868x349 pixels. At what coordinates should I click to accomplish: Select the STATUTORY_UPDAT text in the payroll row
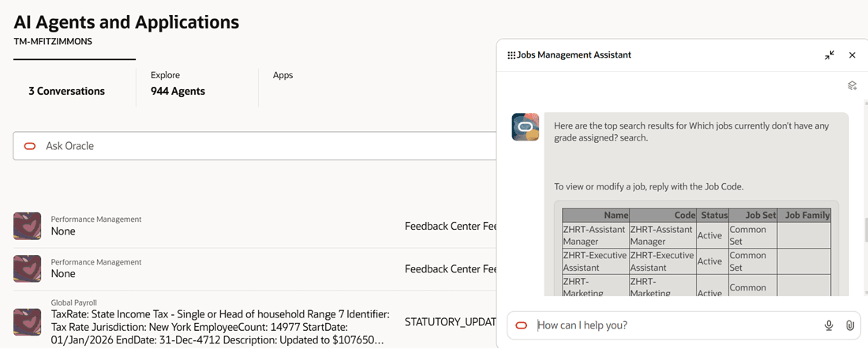[x=450, y=322]
